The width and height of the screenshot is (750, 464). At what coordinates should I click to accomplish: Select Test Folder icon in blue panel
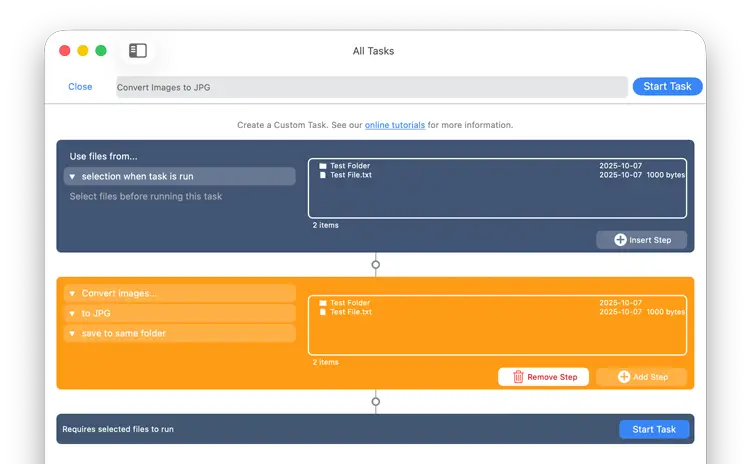tap(322, 166)
